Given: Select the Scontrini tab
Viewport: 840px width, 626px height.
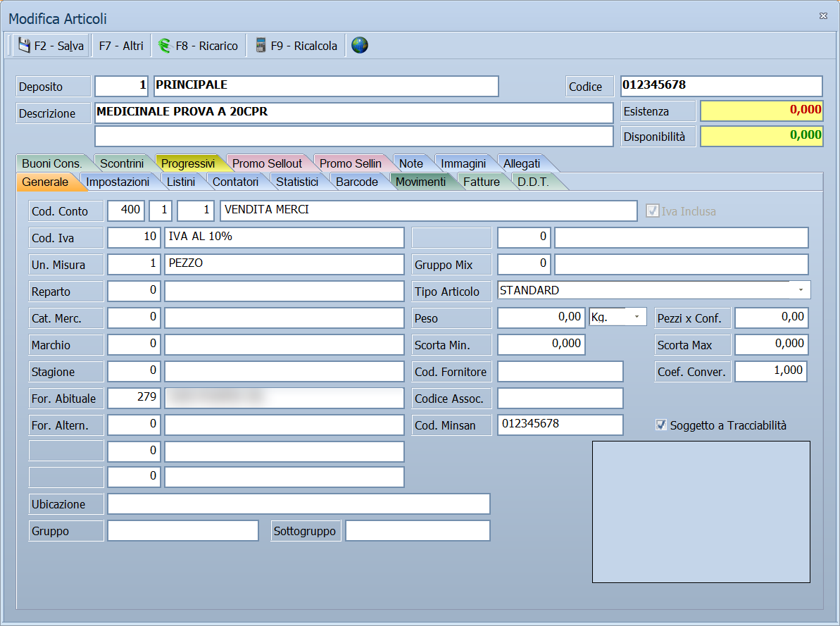Looking at the screenshot, I should click(x=122, y=163).
